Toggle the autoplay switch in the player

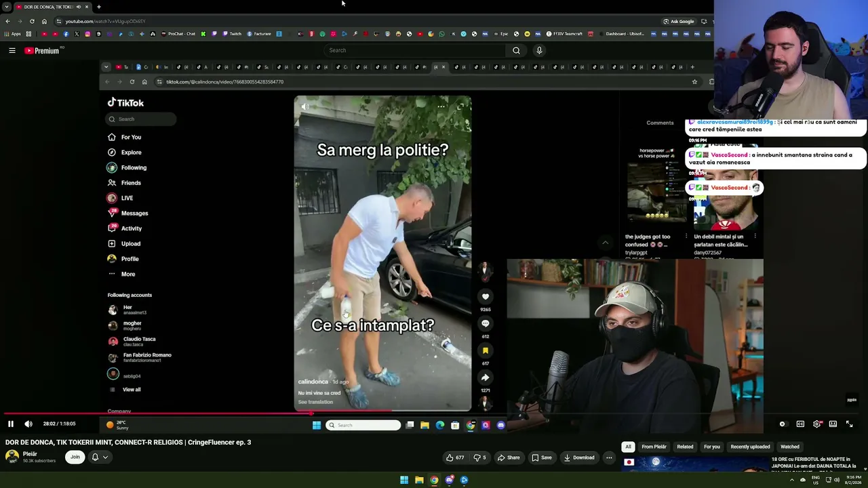tap(783, 424)
